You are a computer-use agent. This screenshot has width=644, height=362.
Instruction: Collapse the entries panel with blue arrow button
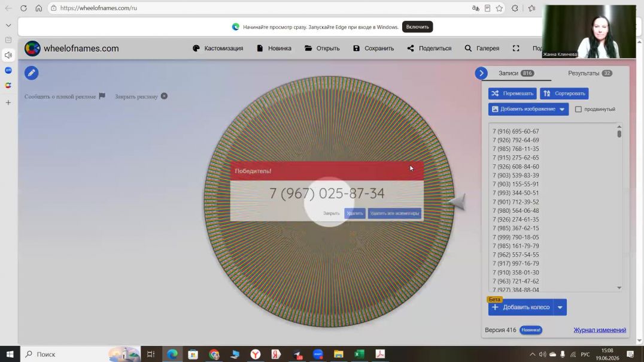point(481,73)
